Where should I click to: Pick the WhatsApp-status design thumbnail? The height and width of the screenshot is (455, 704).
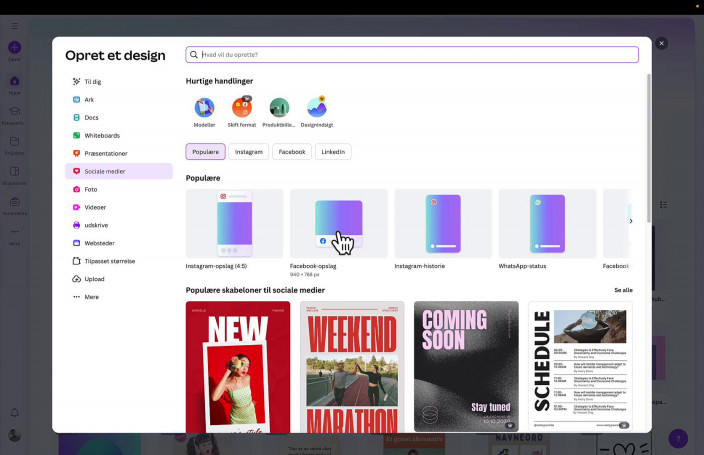tap(547, 223)
